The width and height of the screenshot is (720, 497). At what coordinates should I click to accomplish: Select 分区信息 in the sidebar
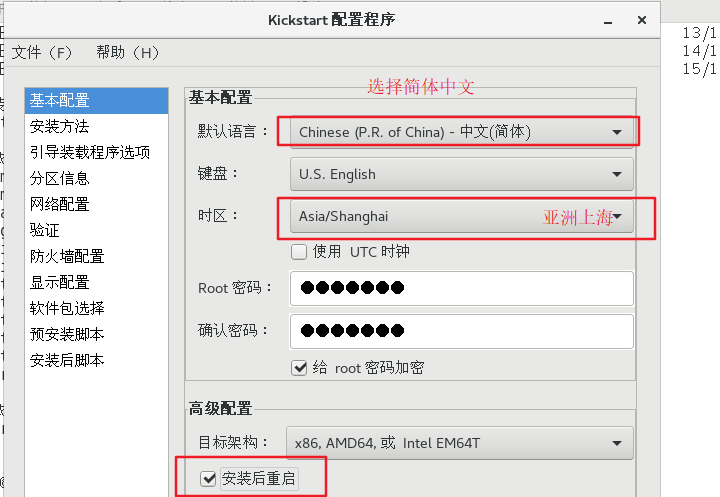click(96, 178)
